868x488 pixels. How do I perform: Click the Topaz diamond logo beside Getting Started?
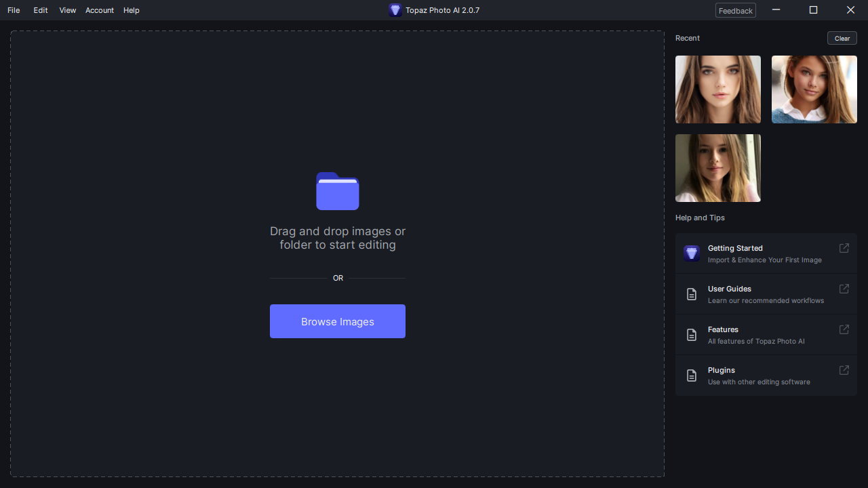[x=692, y=253]
